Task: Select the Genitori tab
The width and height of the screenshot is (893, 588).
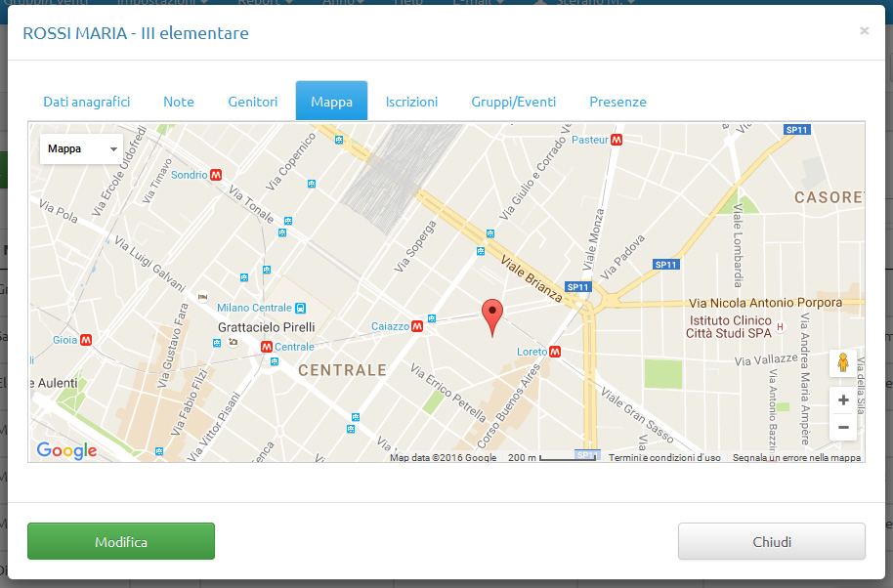Action: click(253, 102)
